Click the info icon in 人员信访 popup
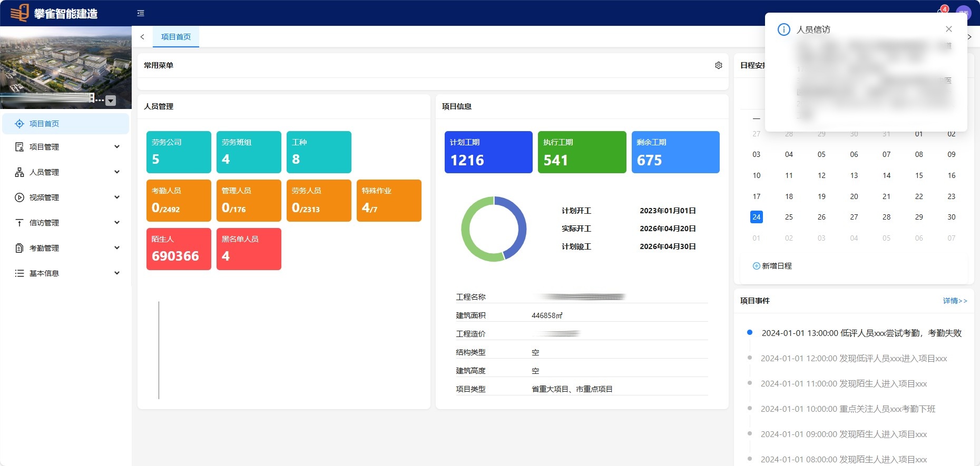The height and width of the screenshot is (466, 980). coord(783,29)
